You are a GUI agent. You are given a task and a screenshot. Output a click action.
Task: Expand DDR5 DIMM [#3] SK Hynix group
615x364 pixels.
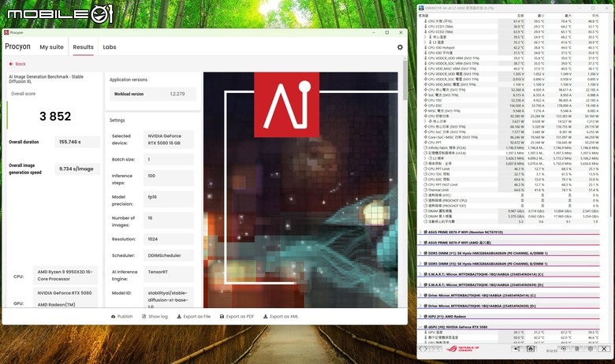pos(420,264)
